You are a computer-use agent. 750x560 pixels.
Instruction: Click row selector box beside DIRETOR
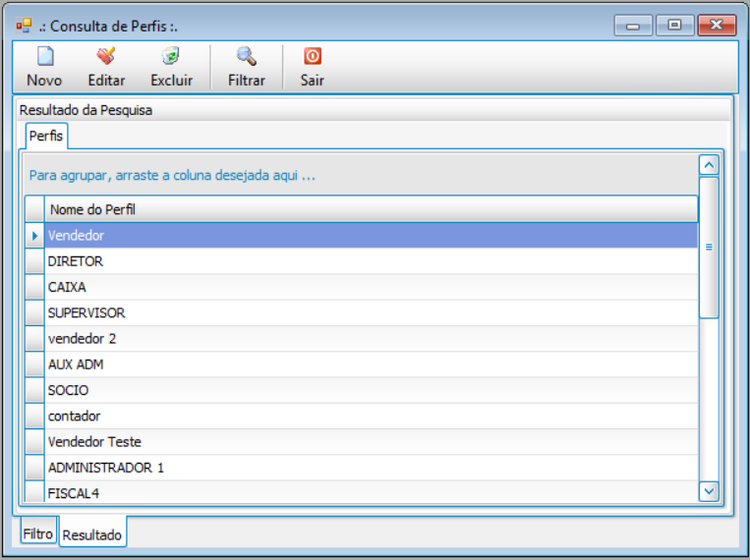click(34, 261)
